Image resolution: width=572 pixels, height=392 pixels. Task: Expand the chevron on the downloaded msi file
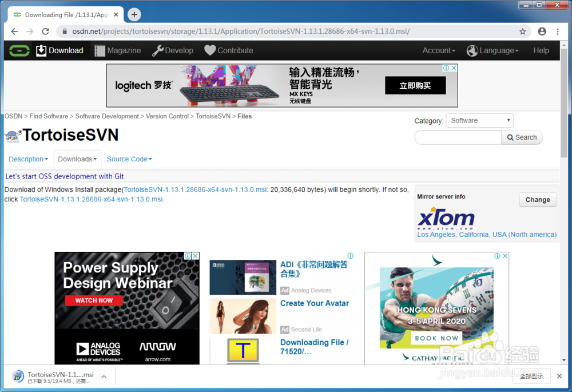tap(104, 376)
